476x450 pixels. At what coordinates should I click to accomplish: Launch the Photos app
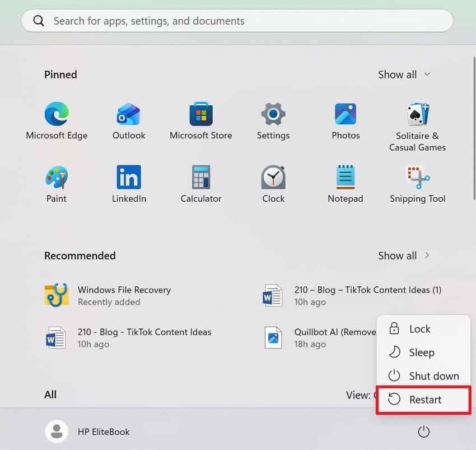click(346, 121)
